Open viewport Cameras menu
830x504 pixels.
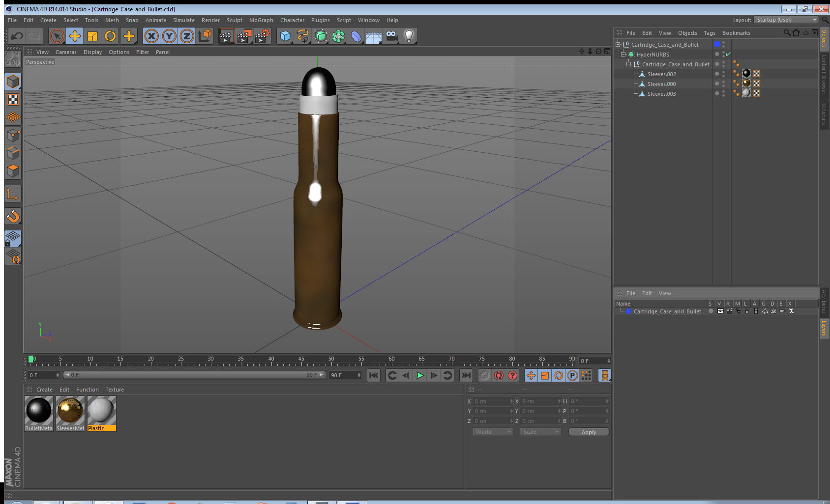[66, 52]
